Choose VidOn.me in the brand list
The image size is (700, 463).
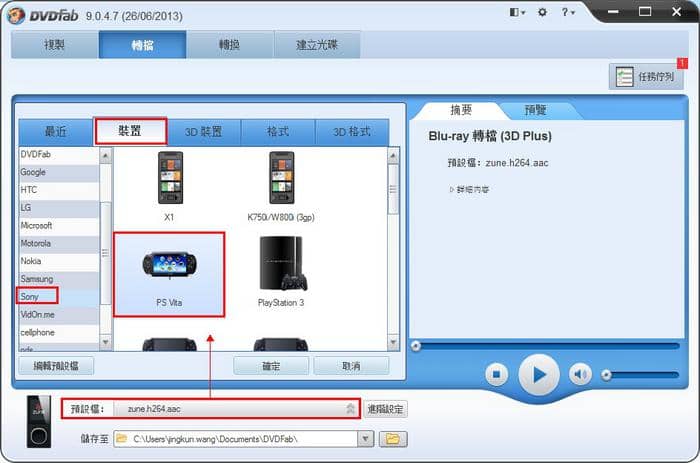59,315
